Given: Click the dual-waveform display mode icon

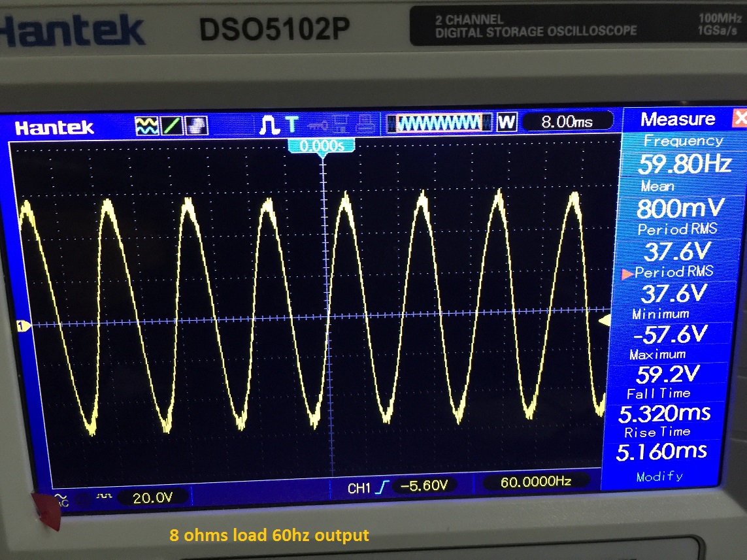Looking at the screenshot, I should click(147, 125).
